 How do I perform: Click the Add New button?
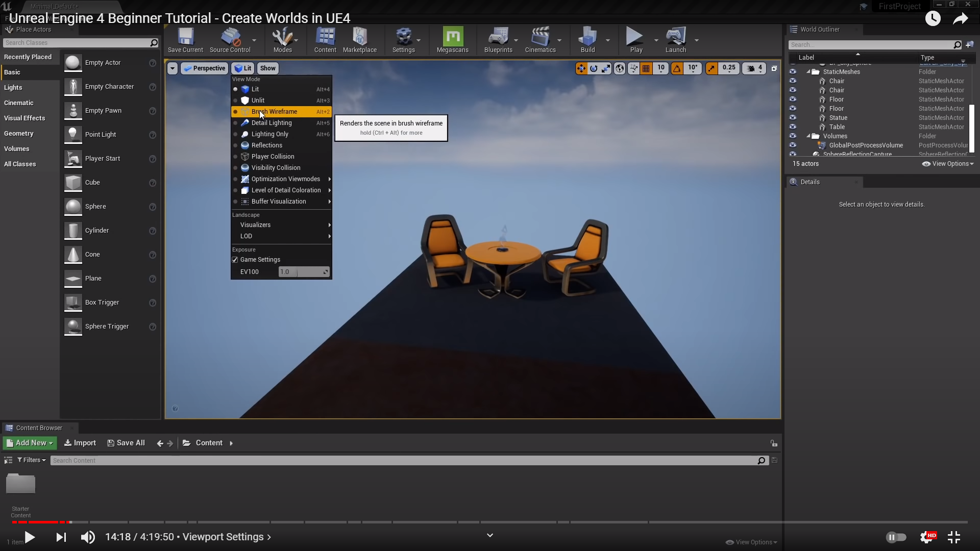pyautogui.click(x=30, y=443)
